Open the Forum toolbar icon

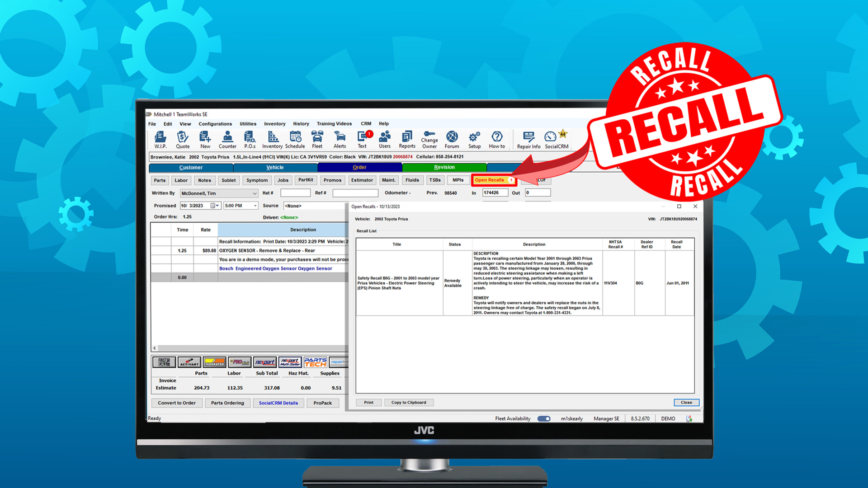452,140
